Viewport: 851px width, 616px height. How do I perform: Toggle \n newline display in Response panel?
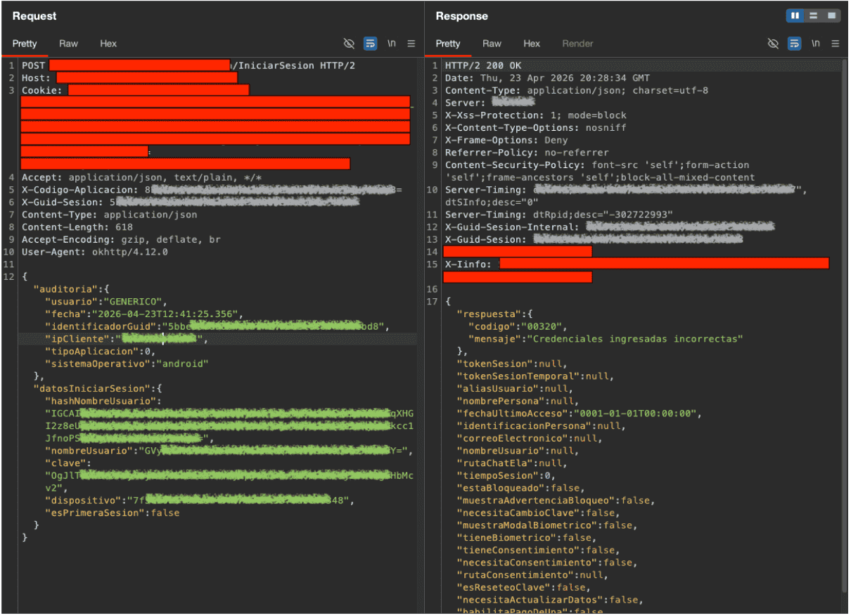(x=816, y=44)
